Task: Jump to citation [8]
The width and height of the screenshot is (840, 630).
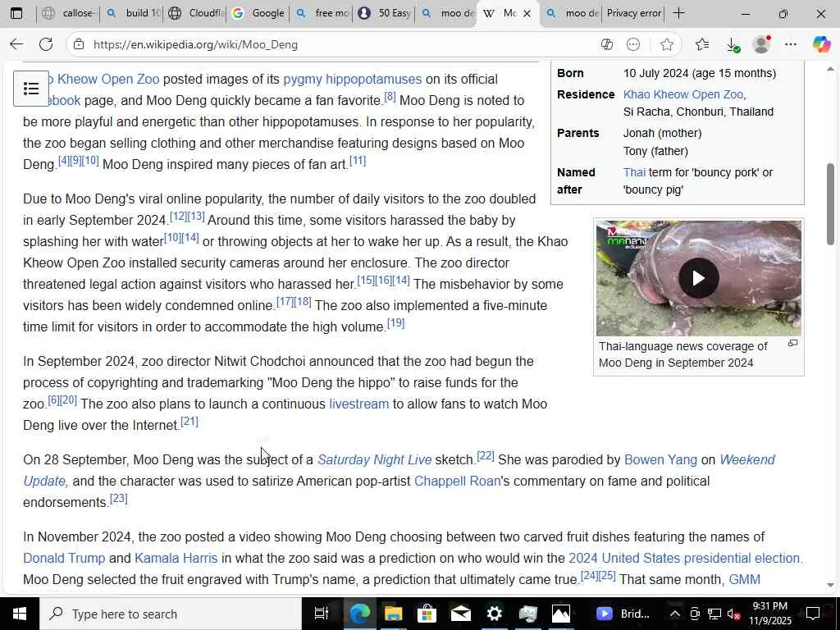Action: click(x=390, y=97)
